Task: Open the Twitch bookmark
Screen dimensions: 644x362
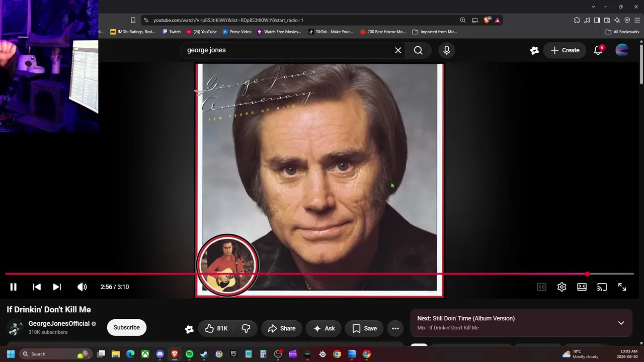Action: tap(172, 32)
